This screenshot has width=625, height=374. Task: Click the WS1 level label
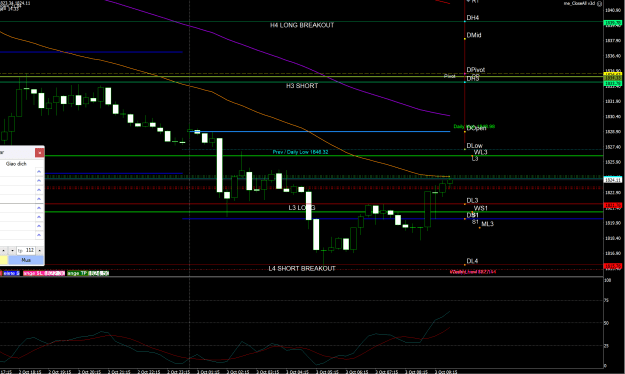click(x=480, y=208)
